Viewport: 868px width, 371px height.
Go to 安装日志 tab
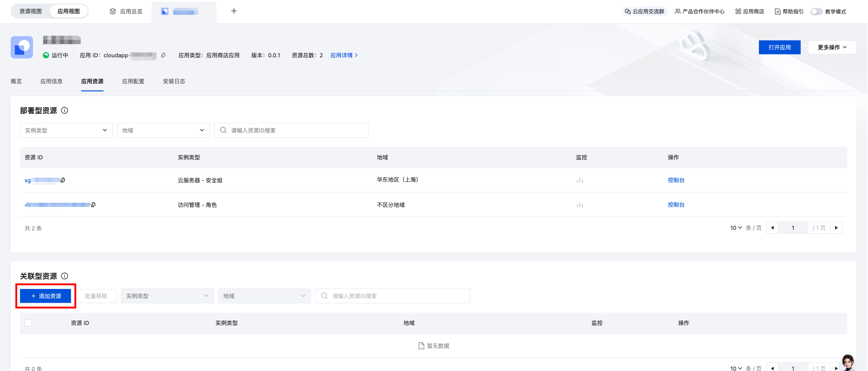pyautogui.click(x=174, y=81)
